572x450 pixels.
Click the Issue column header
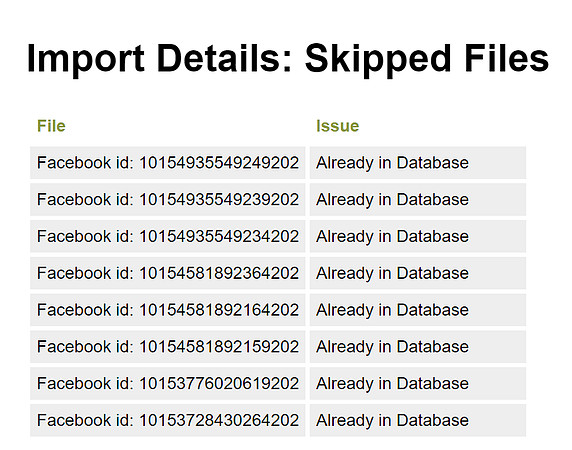click(x=337, y=126)
